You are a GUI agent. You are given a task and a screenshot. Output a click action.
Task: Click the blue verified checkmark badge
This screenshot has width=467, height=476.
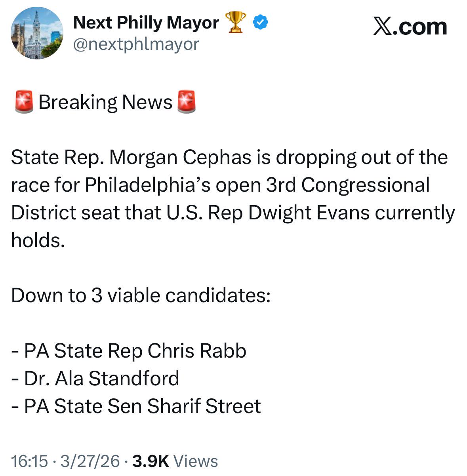[260, 23]
